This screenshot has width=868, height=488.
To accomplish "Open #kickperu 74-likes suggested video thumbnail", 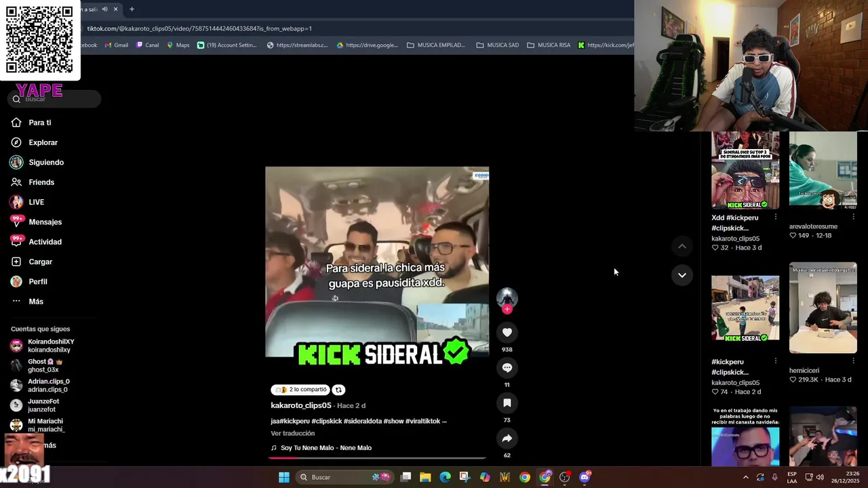I will pos(745,308).
